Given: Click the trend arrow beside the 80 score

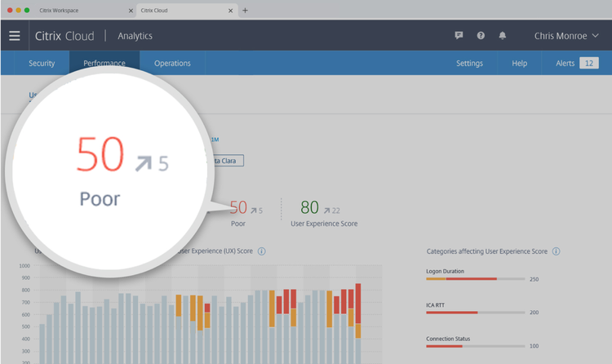Looking at the screenshot, I should tap(326, 211).
